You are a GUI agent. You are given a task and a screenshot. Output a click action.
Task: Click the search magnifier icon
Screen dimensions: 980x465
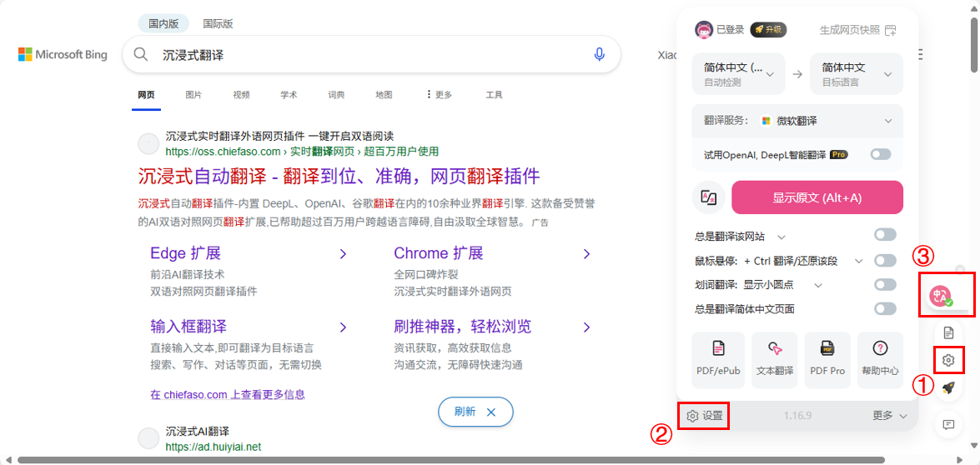point(141,55)
